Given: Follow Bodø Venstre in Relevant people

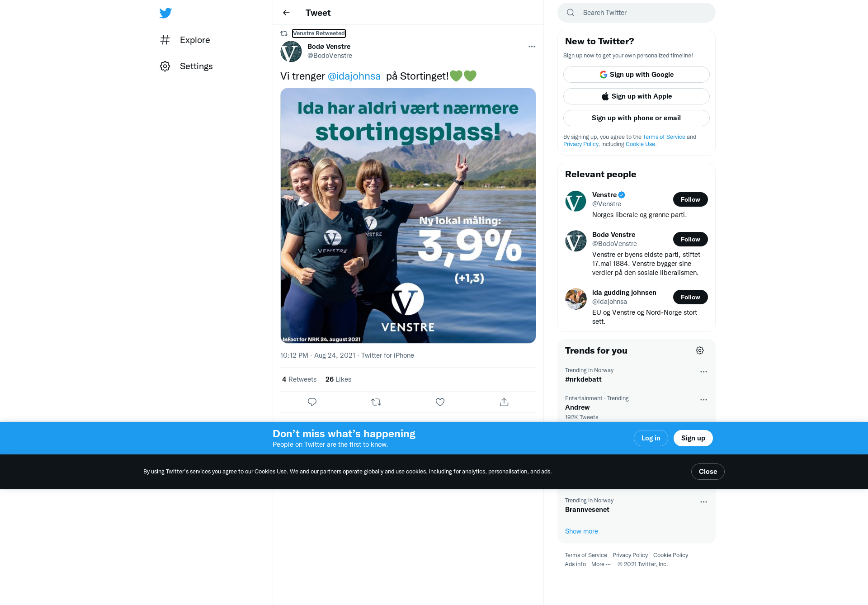Looking at the screenshot, I should click(x=690, y=239).
